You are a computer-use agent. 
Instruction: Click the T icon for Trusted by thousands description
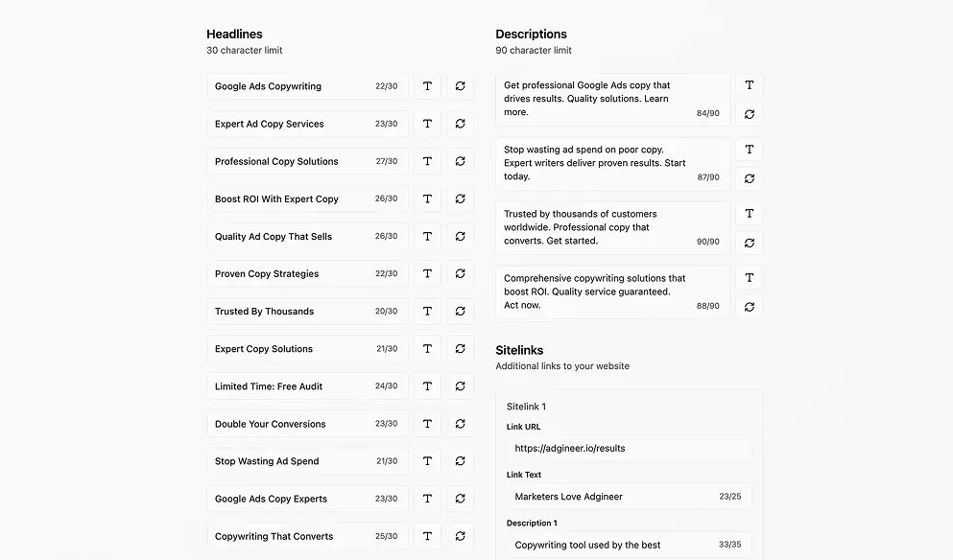click(x=750, y=214)
